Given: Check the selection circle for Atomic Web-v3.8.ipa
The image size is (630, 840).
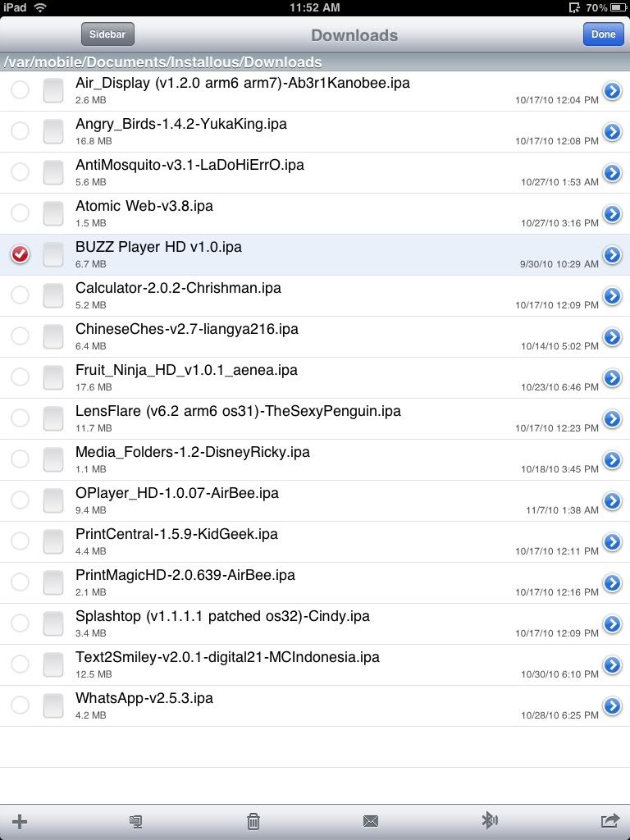Looking at the screenshot, I should coord(21,213).
